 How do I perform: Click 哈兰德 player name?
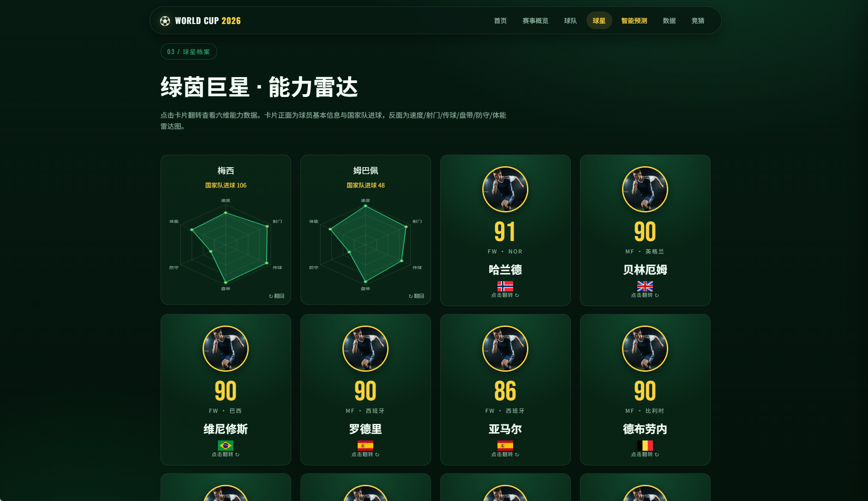505,270
